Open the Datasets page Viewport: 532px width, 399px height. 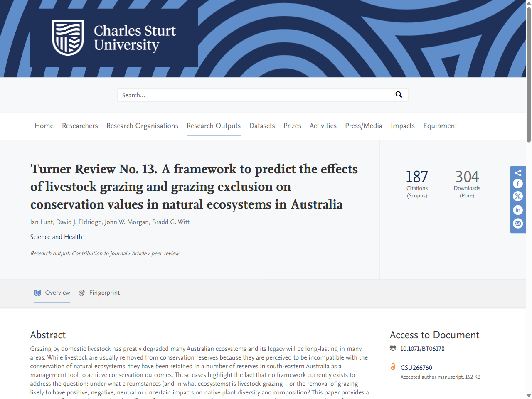point(262,126)
